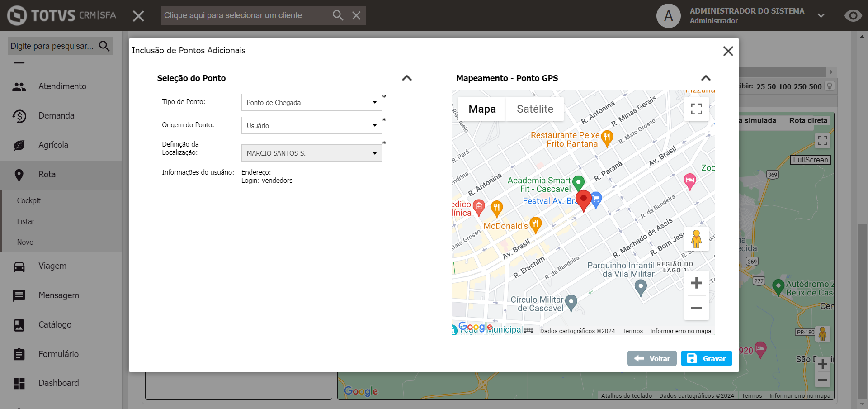Viewport: 868px width, 409px height.
Task: Open the Catálogo menu
Action: (61, 325)
